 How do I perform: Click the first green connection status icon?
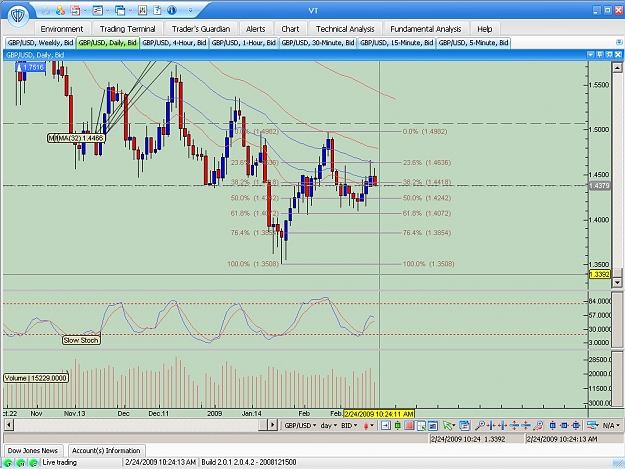(8, 463)
